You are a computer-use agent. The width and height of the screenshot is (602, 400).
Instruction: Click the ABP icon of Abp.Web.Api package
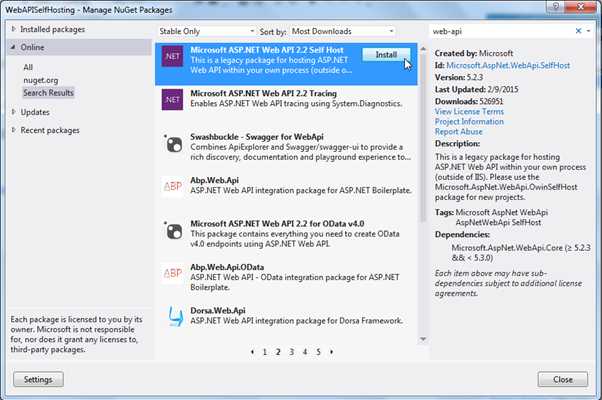point(172,187)
